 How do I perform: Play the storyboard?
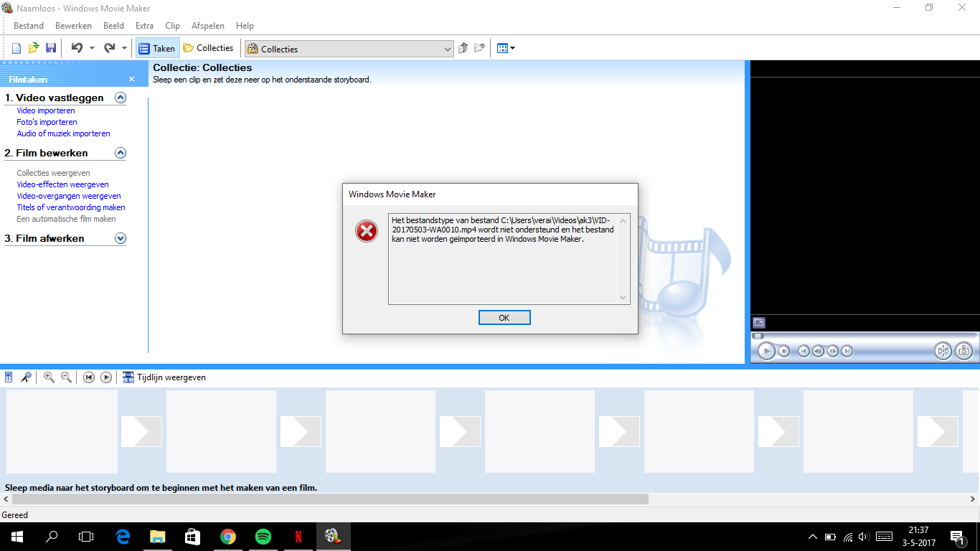[106, 377]
